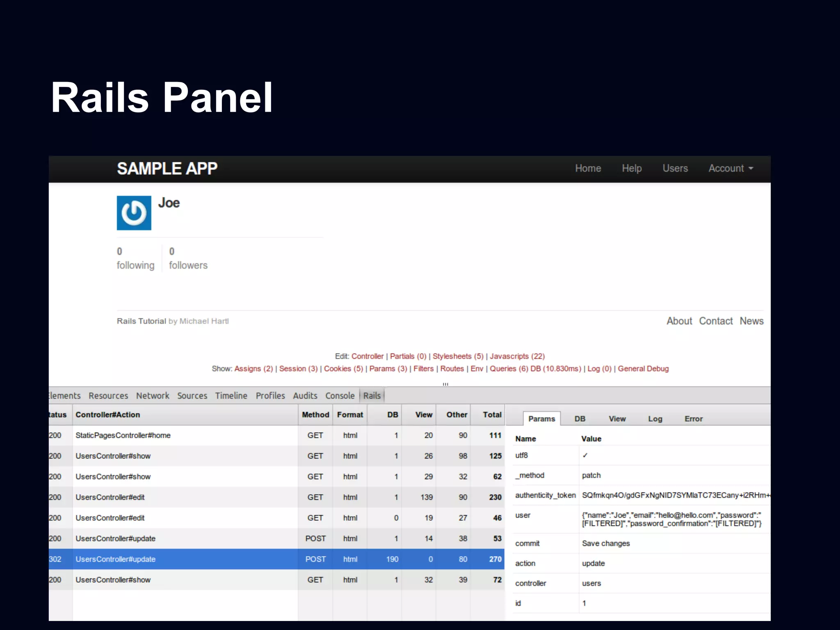Open the Rails Tutorial footer link
Screen dimensions: 840x630
tap(142, 321)
